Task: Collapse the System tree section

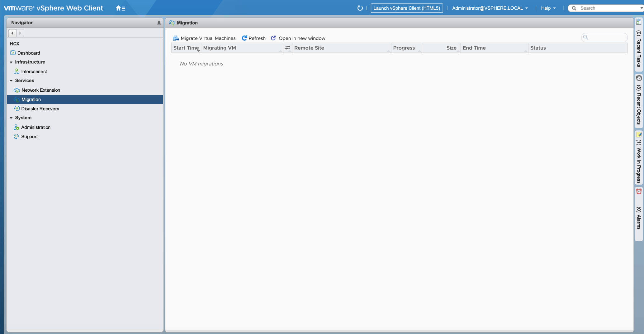Action: pyautogui.click(x=11, y=118)
